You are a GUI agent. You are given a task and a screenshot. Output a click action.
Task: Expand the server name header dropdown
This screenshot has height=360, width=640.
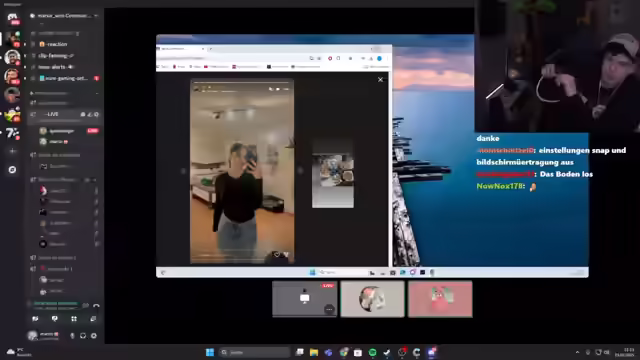click(64, 16)
